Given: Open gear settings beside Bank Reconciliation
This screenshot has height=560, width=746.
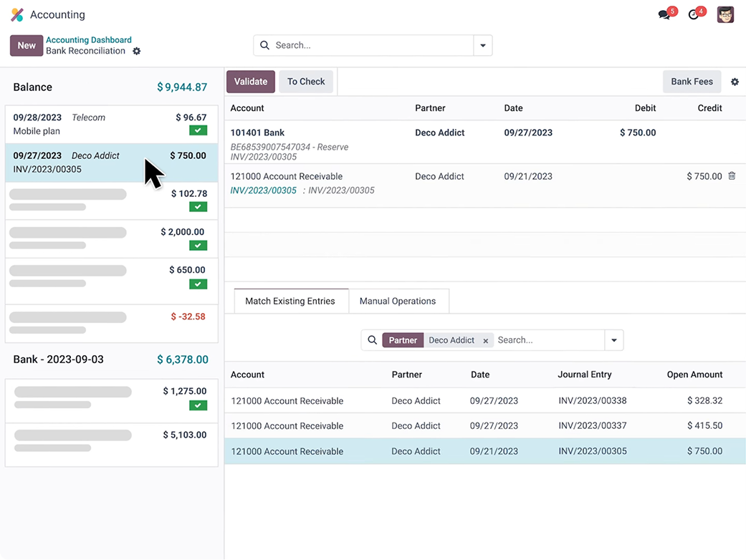Looking at the screenshot, I should [x=137, y=52].
